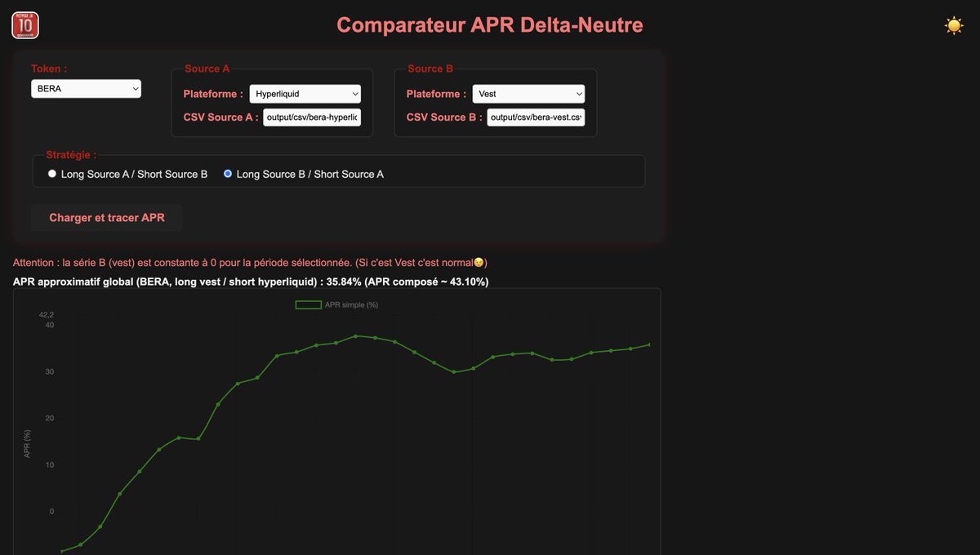This screenshot has height=555, width=980.
Task: Click the page title "Comparateur APR Delta-Neutre"
Action: click(490, 24)
